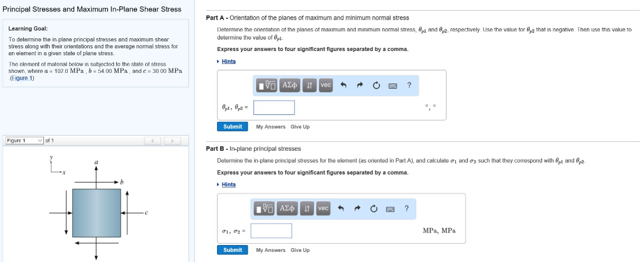
Task: Redo entry in Part A toolbar
Action: (360, 85)
